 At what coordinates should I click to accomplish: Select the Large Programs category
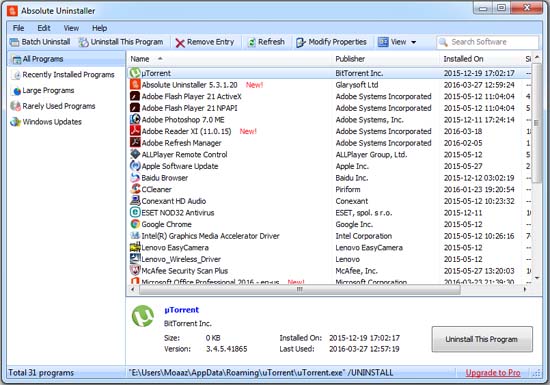tap(48, 90)
